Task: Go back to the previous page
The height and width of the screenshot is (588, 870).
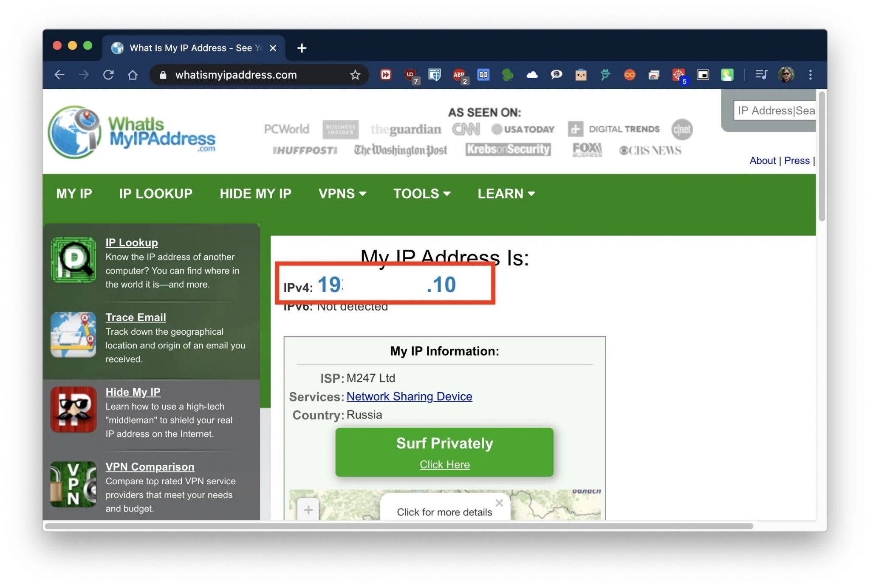Action: coord(59,75)
